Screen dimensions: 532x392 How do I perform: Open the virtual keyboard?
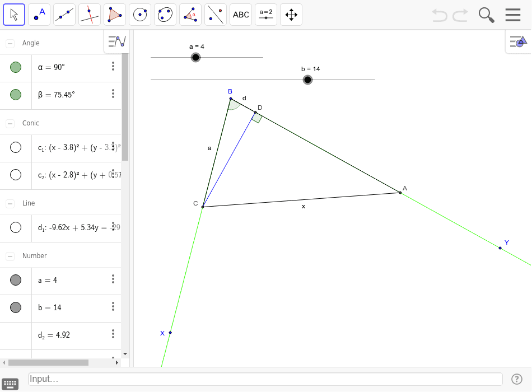(10, 384)
